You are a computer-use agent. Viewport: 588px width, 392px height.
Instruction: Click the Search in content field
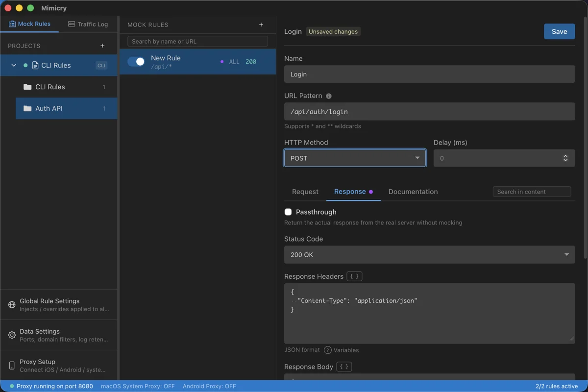tap(532, 192)
